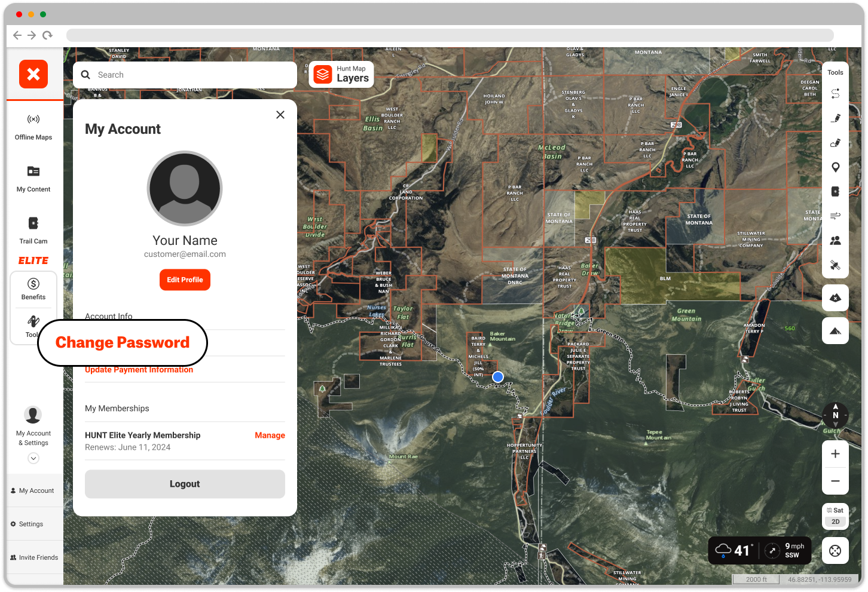Screen dimensions: 868x592
Task: Select My Account menu item
Action: pos(35,490)
